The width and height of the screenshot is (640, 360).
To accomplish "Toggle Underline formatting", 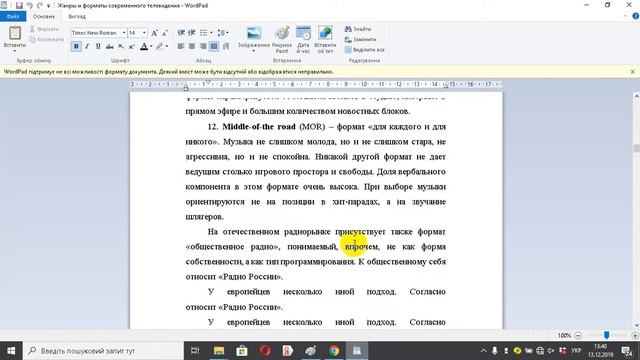I will (x=98, y=47).
